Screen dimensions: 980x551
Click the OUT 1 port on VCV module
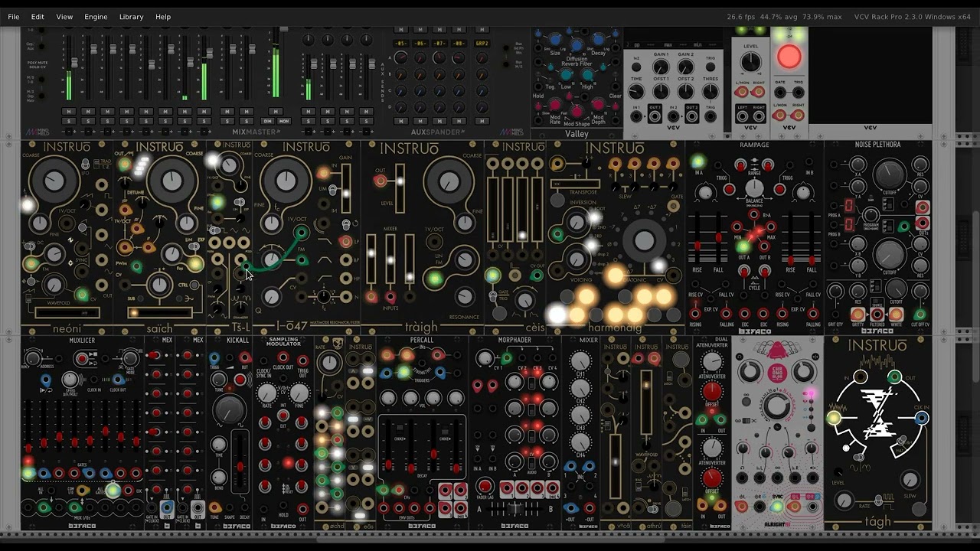point(654,116)
